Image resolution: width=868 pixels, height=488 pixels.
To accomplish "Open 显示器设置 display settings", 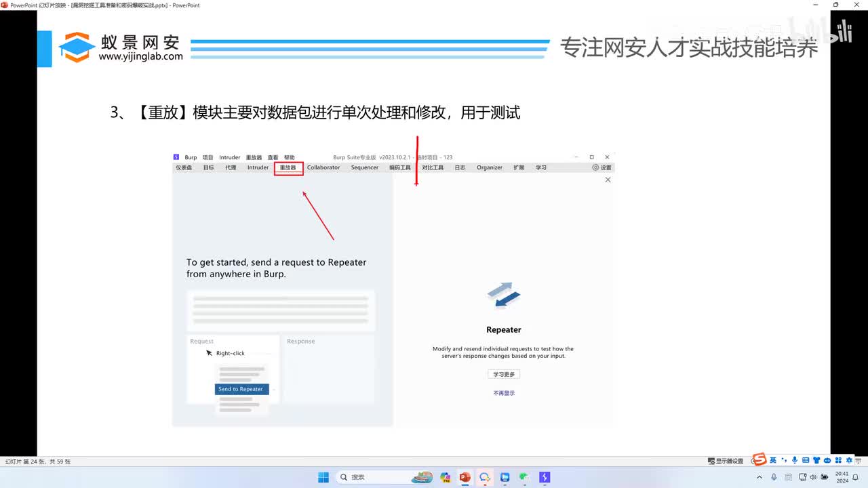I will pos(725,461).
